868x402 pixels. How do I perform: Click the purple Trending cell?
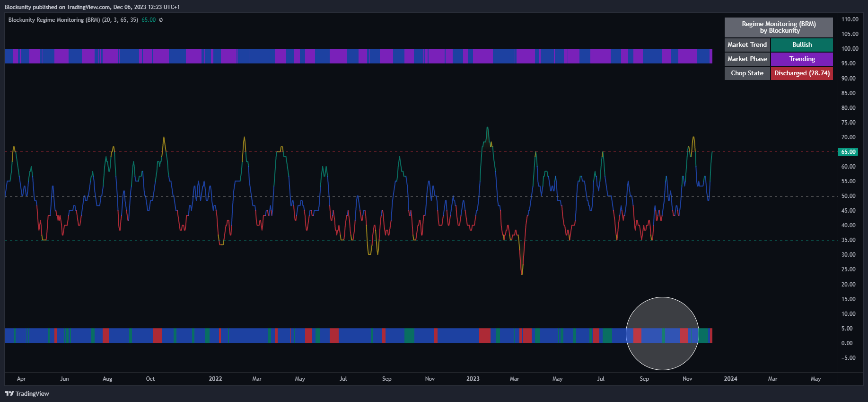802,59
